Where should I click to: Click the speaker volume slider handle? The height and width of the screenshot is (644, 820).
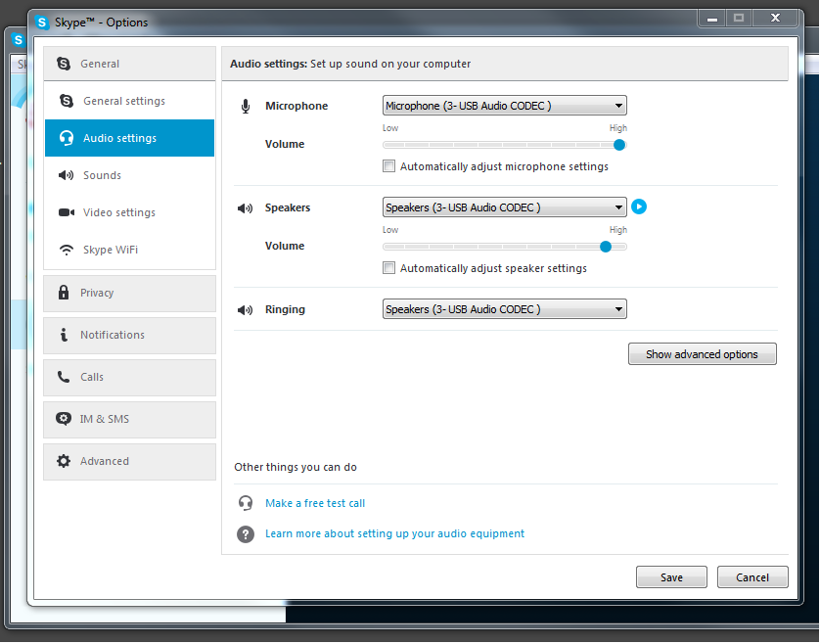pos(606,247)
